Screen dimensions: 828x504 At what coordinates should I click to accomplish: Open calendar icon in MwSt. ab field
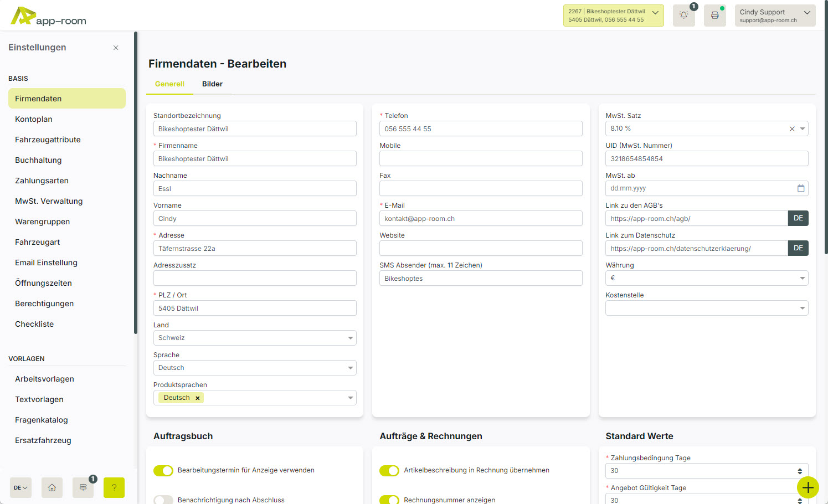(800, 188)
